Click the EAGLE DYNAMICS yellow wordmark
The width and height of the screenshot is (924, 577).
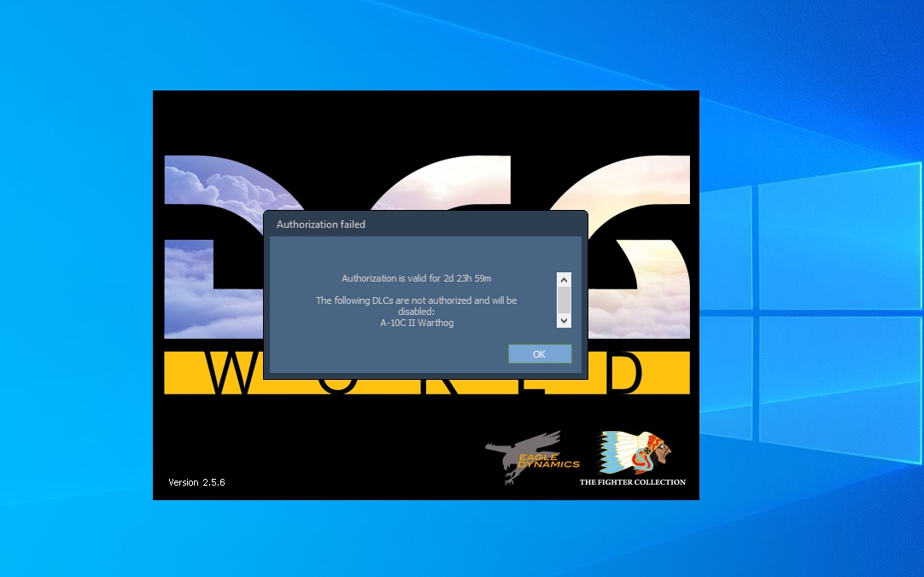tap(548, 460)
